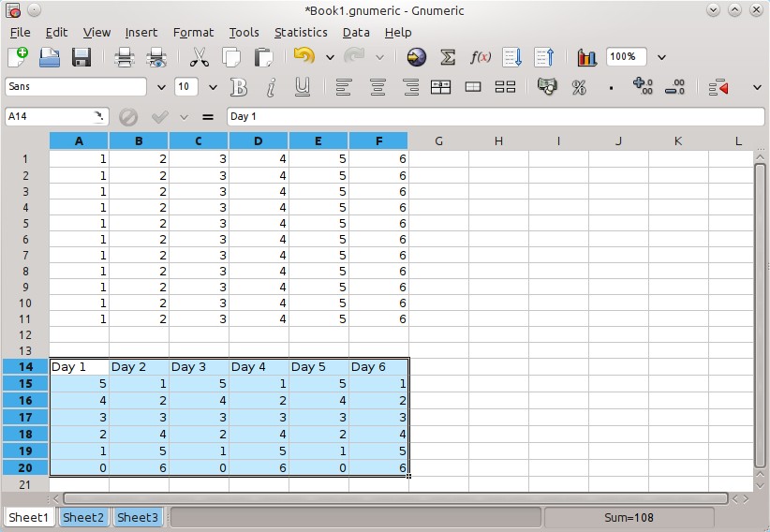This screenshot has height=532, width=770.
Task: Center cell text horizontally
Action: point(378,87)
